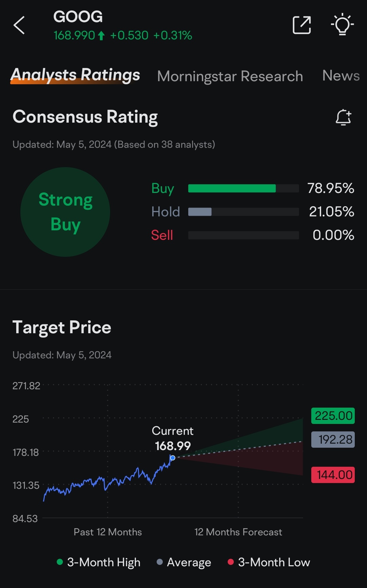Add a consensus rating alert via the bell icon
This screenshot has height=588, width=367.
point(344,118)
